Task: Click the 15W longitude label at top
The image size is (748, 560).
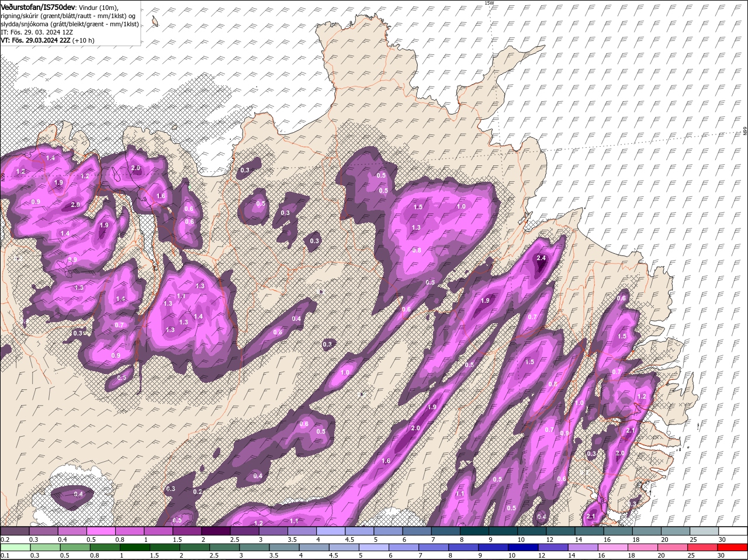Action: (489, 3)
